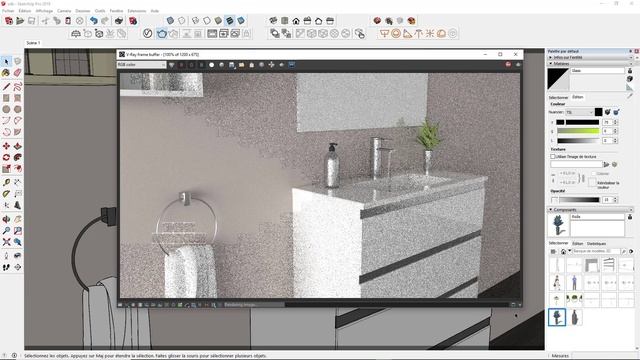Click the create material button beside Glass

coord(630,78)
